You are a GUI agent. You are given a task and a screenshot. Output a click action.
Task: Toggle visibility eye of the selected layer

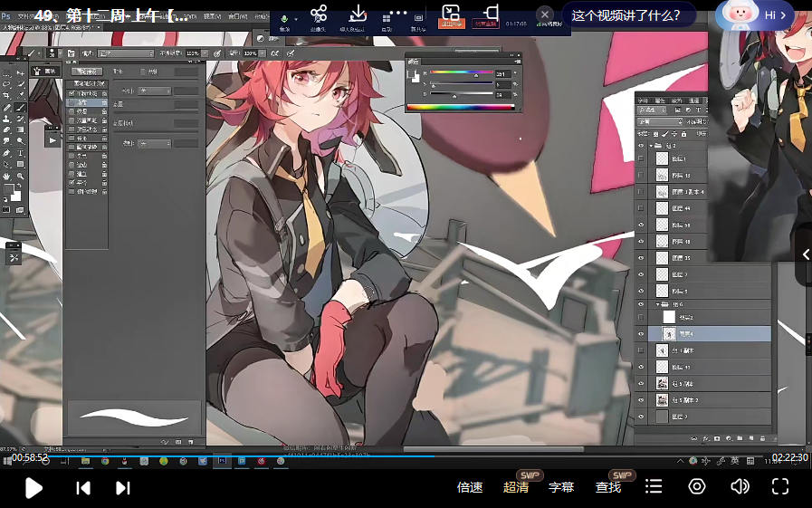[x=641, y=334]
